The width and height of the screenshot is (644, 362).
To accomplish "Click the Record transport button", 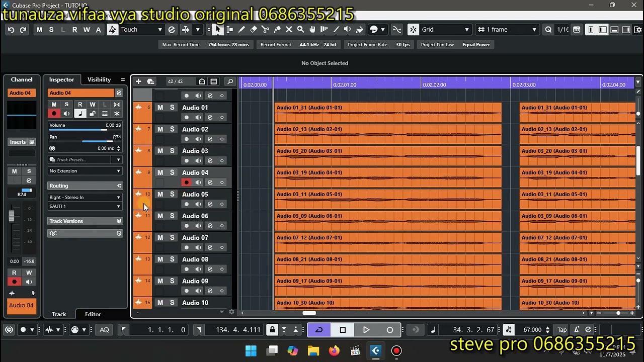I will 389,330.
